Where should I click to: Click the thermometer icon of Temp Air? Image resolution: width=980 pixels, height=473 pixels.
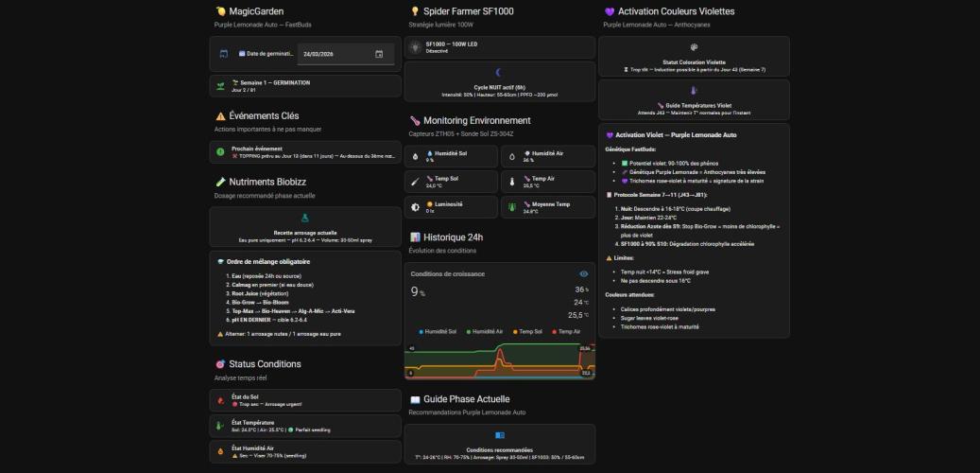click(x=512, y=182)
